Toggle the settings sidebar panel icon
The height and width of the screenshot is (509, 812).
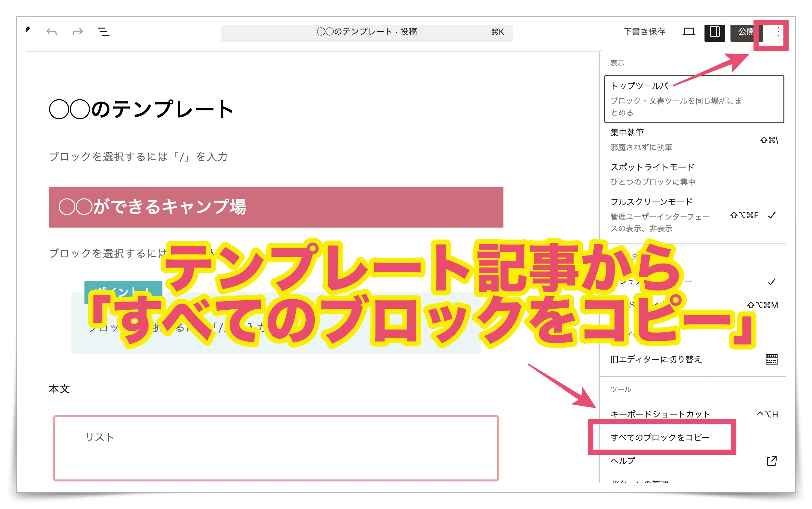(714, 32)
